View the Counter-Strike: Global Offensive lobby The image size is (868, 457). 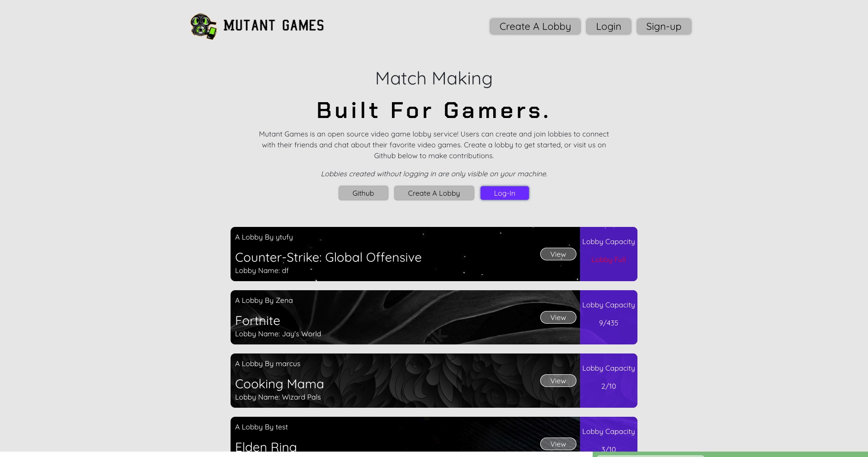(x=558, y=254)
